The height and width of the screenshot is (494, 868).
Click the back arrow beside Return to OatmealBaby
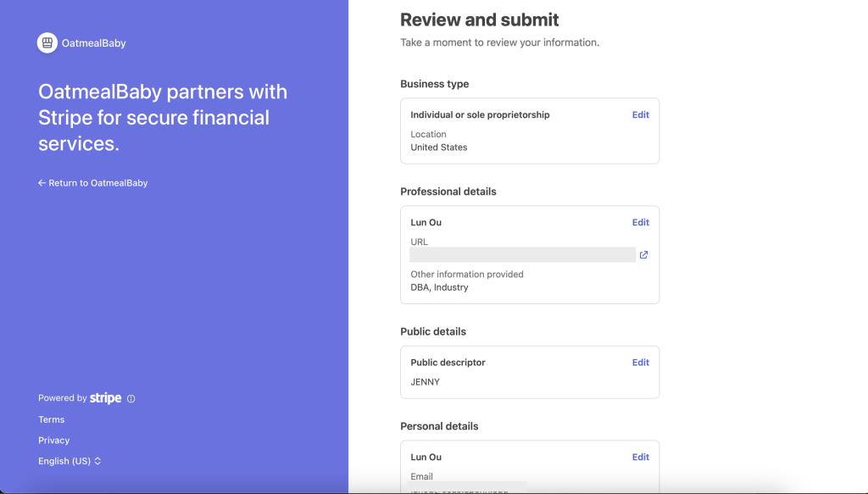point(42,183)
